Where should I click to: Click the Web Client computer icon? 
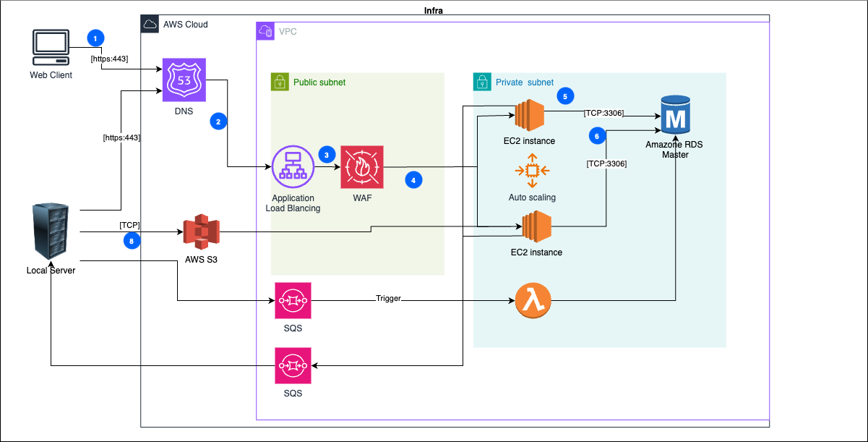click(x=51, y=48)
